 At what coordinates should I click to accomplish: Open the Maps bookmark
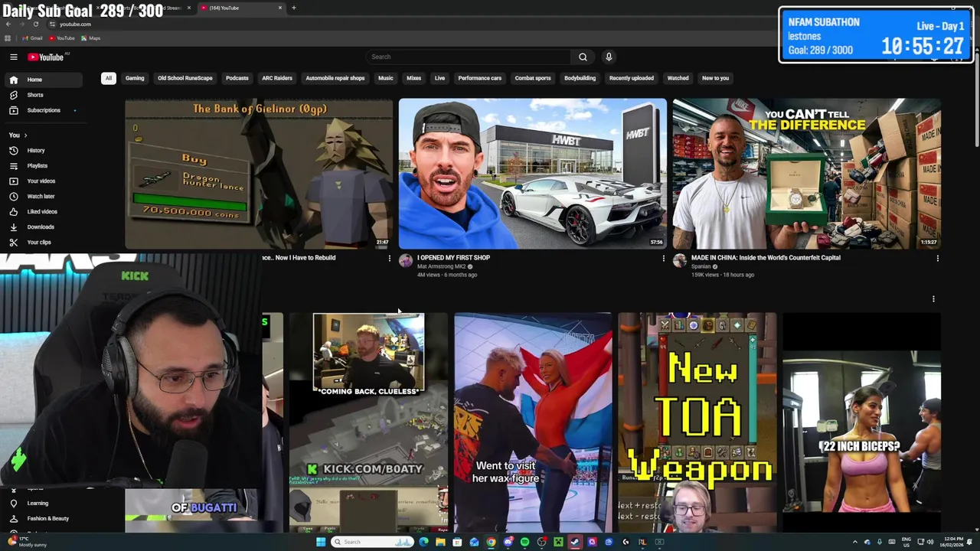(90, 38)
